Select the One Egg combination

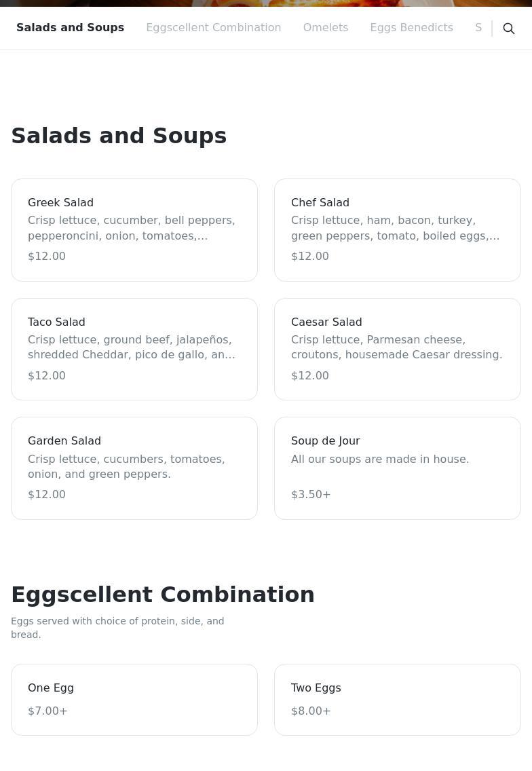click(x=134, y=699)
